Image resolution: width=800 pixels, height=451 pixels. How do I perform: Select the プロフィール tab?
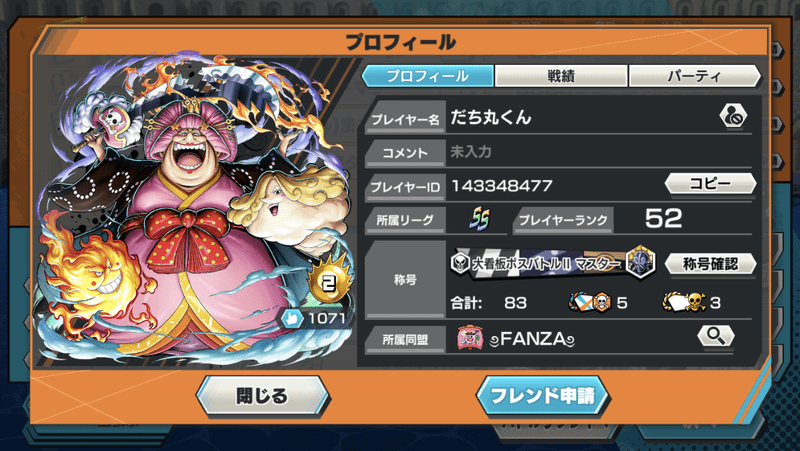pos(428,76)
